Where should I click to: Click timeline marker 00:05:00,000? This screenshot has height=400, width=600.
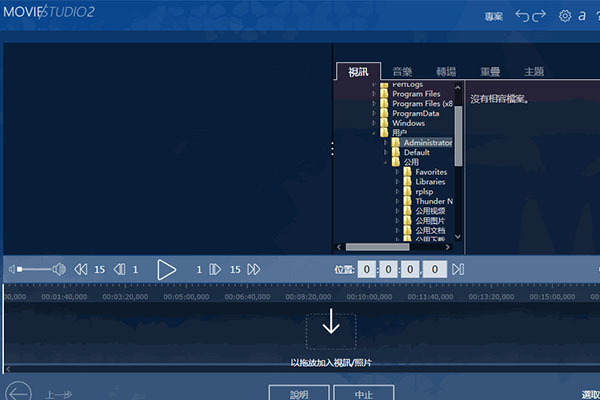coord(186,297)
